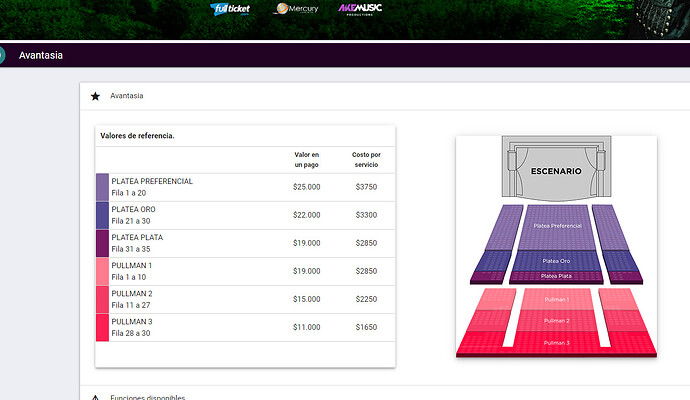The height and width of the screenshot is (400, 690).
Task: Click the Avantasia title in dark header bar
Action: click(x=40, y=55)
